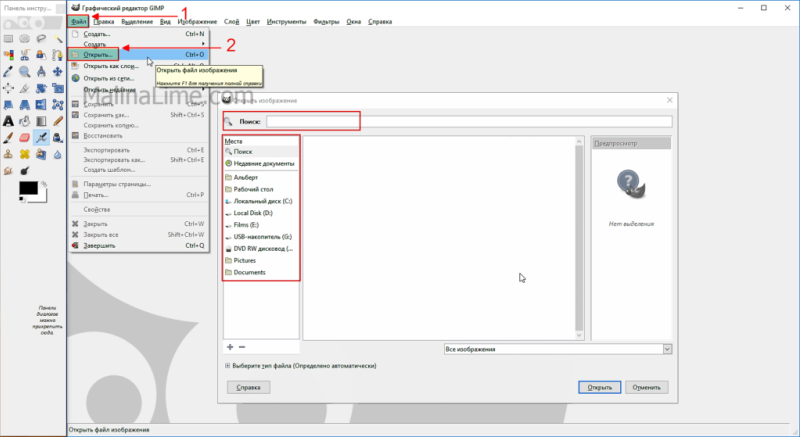The width and height of the screenshot is (800, 437).
Task: Select Недавние документы in places list
Action: [x=261, y=164]
